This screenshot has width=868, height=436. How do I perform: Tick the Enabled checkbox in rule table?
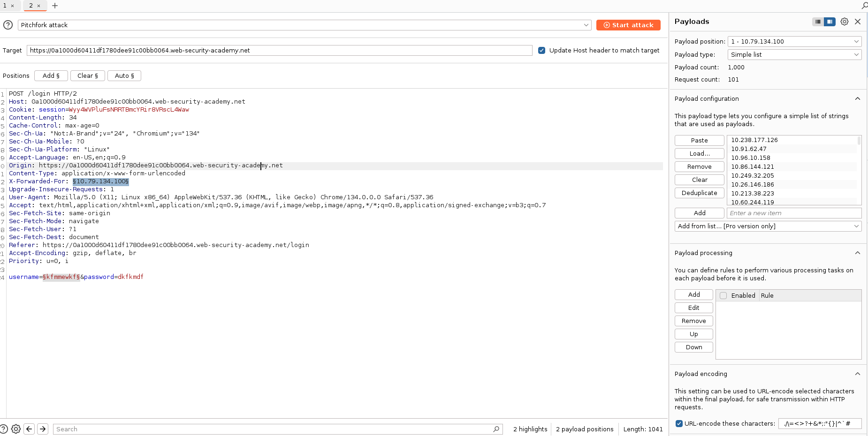723,296
